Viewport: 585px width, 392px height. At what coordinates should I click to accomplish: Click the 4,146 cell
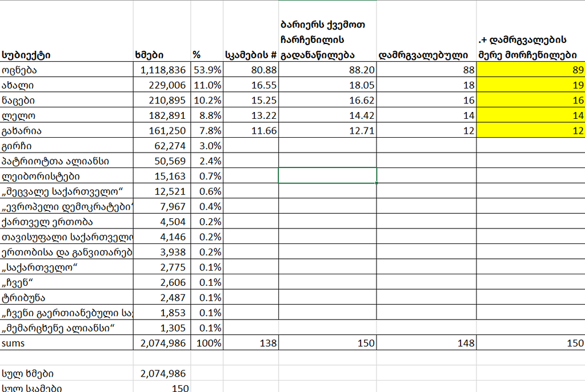162,237
